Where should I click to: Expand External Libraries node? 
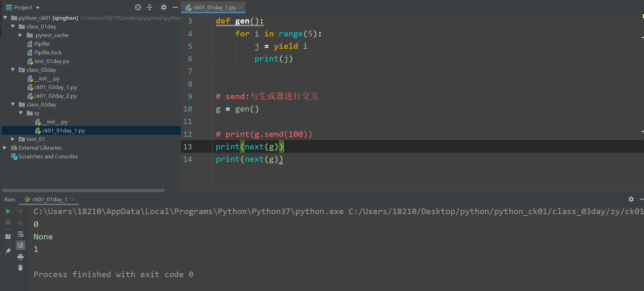pos(5,148)
